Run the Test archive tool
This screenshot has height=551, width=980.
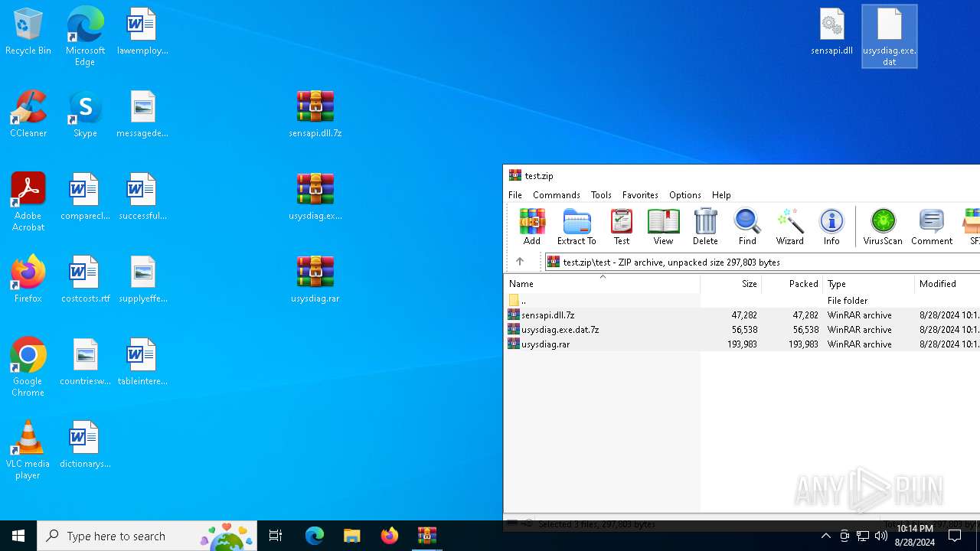pyautogui.click(x=622, y=227)
